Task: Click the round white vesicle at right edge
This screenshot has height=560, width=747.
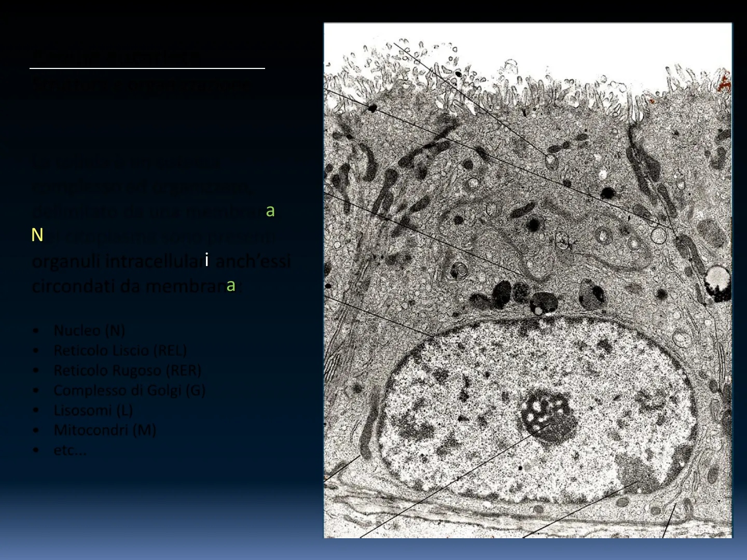Action: pos(718,280)
